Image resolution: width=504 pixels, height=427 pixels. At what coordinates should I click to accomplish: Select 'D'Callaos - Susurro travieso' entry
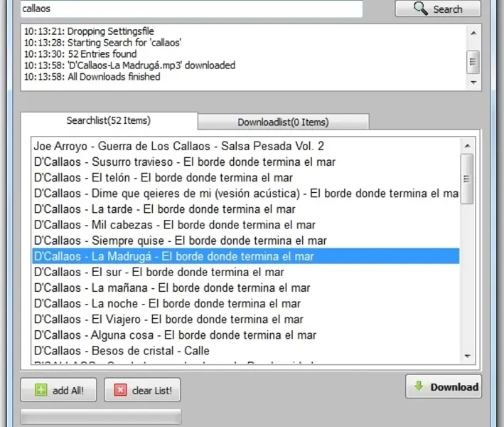[246, 162]
